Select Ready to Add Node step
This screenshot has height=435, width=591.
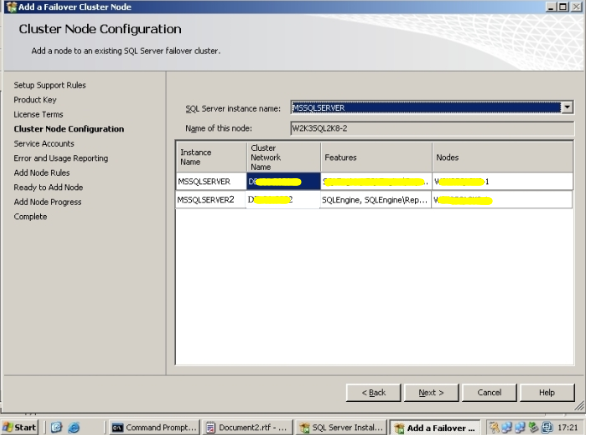(48, 187)
